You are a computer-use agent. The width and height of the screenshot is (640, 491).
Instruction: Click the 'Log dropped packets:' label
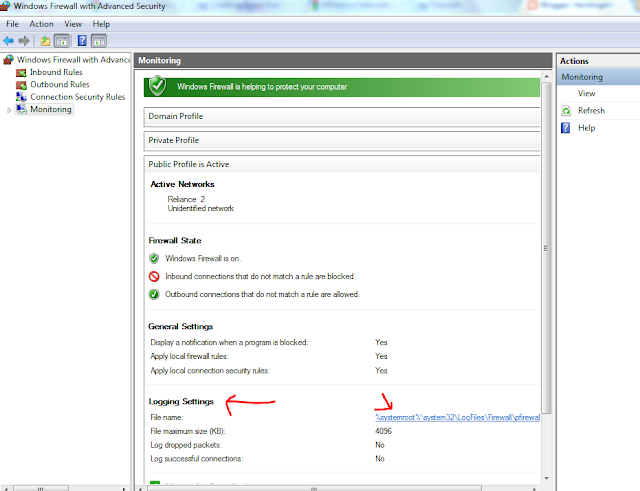(186, 445)
